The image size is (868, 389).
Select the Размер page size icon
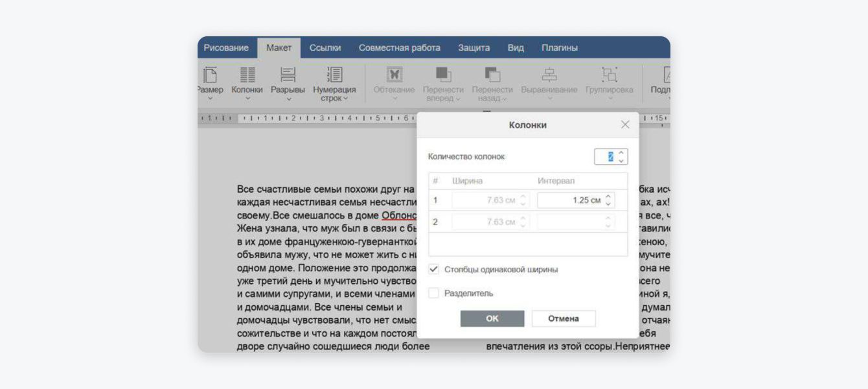pos(210,75)
